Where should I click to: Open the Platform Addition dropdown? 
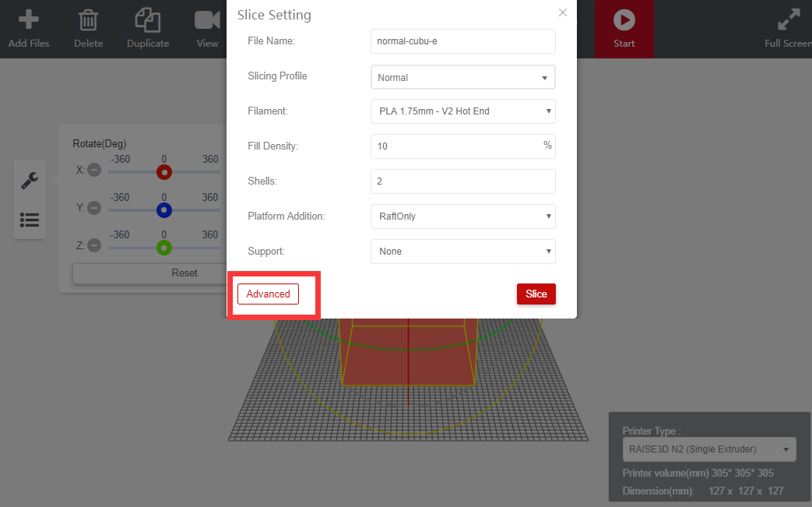click(463, 217)
